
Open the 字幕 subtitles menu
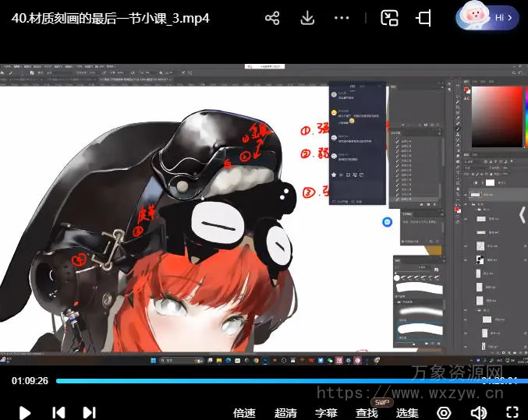[326, 413]
